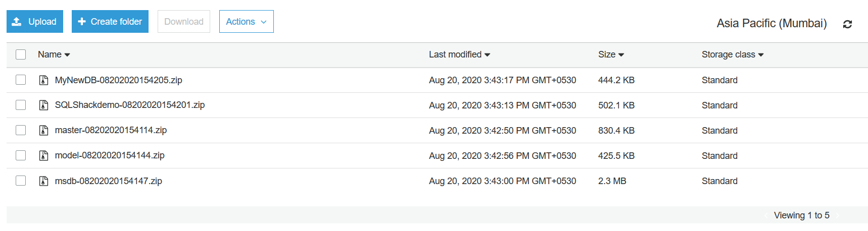Screen dimensions: 868x231
Task: Click the file icon next to msdb zip
Action: (x=44, y=181)
